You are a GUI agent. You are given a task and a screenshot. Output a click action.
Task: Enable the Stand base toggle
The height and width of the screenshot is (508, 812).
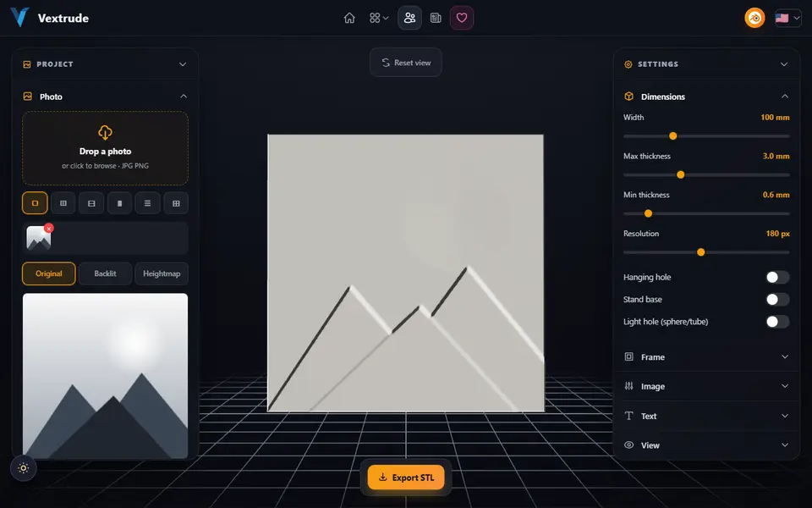coord(777,300)
